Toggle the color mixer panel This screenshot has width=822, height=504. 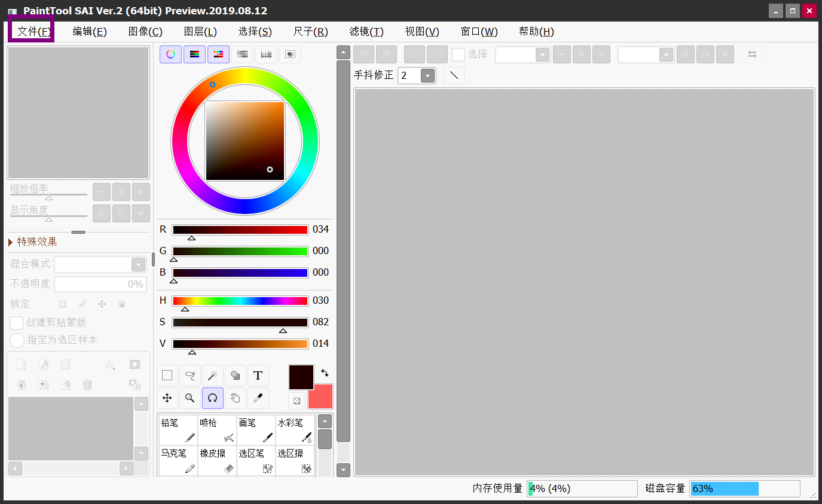coord(242,54)
